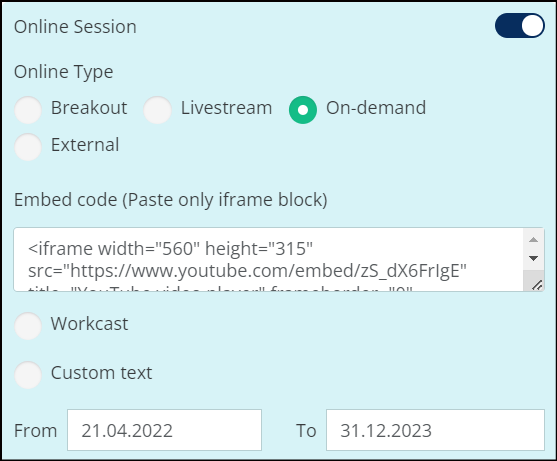Enable the Custom text option
Viewport: 557px width, 461px height.
(x=28, y=375)
